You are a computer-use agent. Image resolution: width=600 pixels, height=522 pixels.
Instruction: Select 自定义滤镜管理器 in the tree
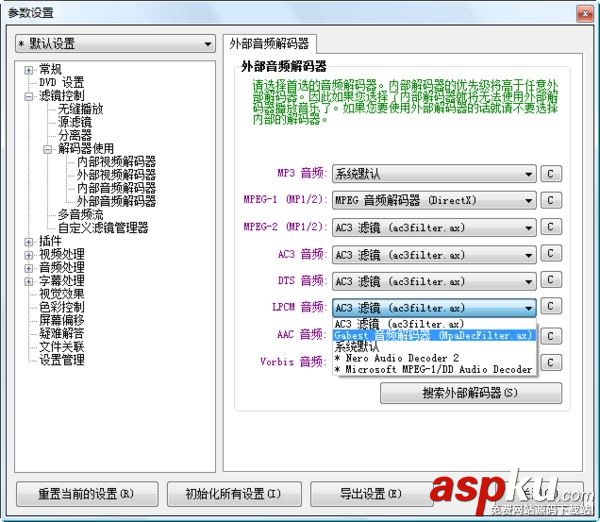click(103, 228)
